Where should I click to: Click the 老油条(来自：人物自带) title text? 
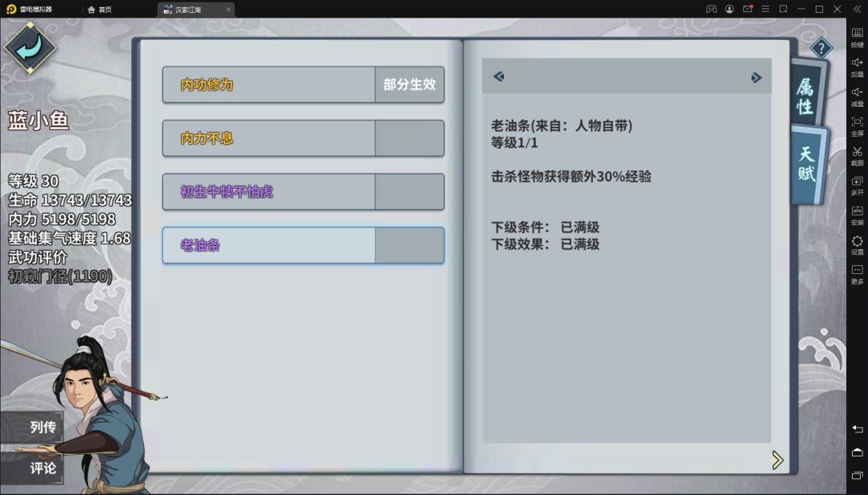coord(561,125)
